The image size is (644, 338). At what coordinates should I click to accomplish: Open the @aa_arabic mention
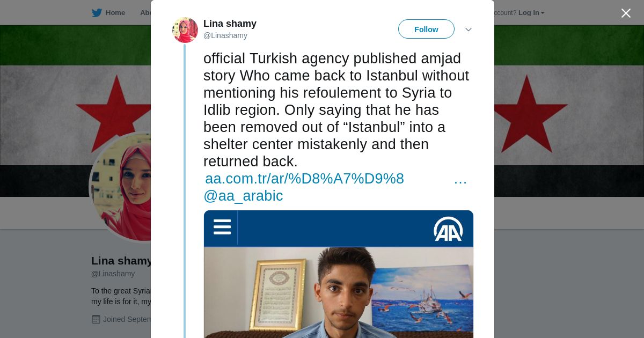coord(243,196)
